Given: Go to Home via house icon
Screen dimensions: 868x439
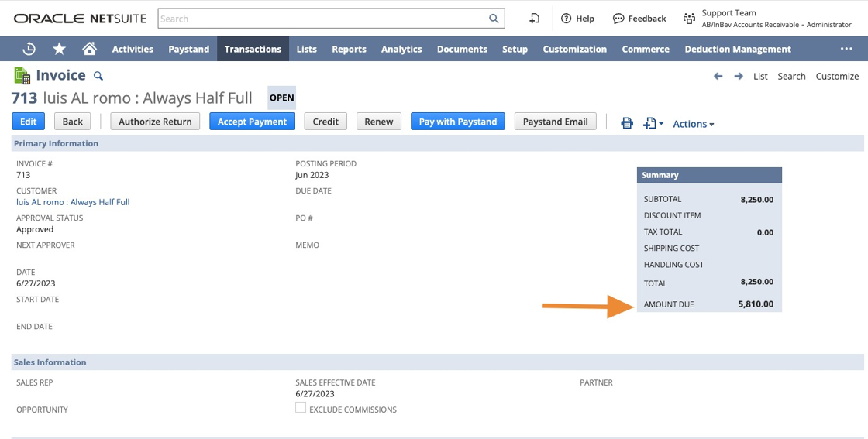Looking at the screenshot, I should [89, 49].
